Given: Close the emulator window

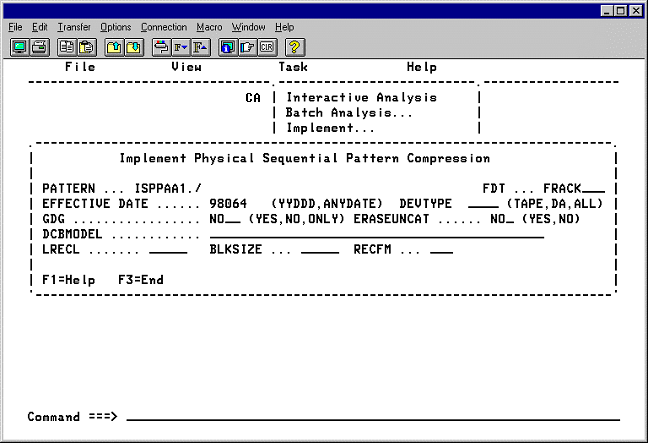Looking at the screenshot, I should [636, 11].
